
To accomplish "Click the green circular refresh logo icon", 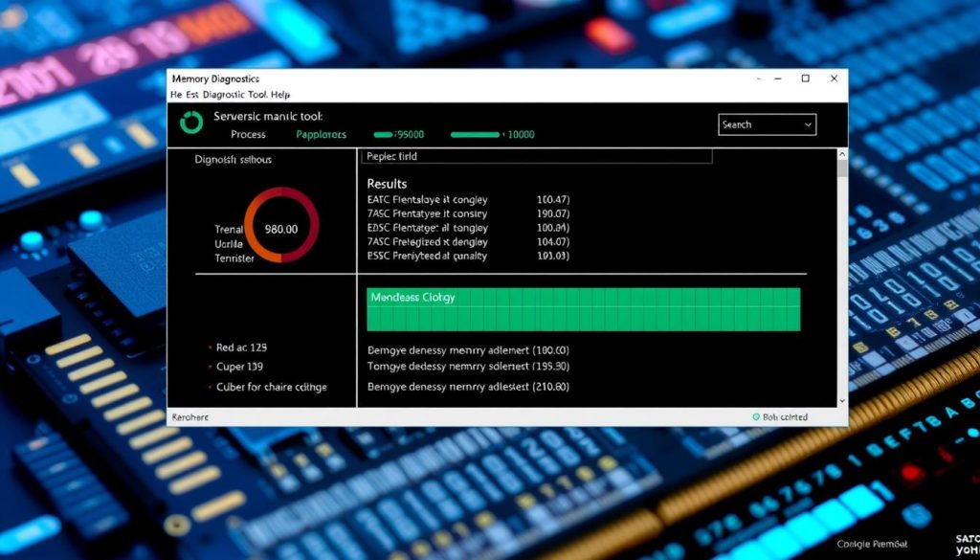I will point(191,123).
